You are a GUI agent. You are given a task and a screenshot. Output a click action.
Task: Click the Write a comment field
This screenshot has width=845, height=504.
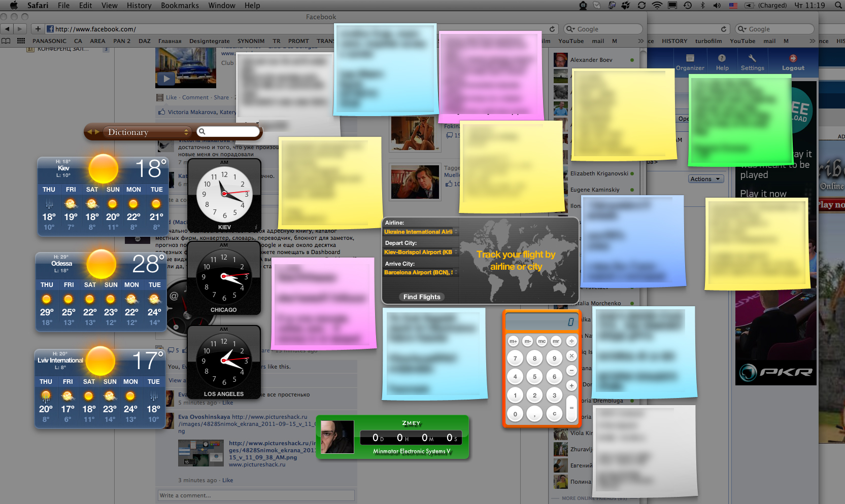click(x=256, y=495)
